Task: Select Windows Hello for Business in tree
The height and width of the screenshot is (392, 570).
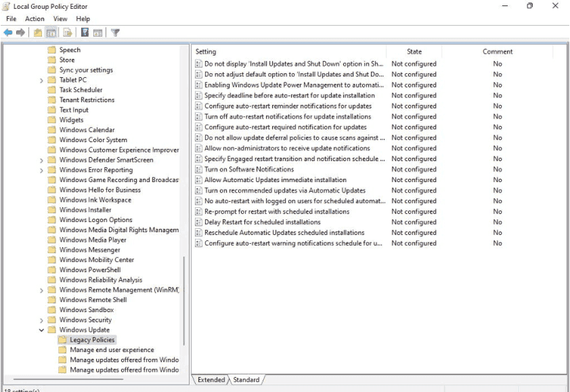Action: (100, 190)
